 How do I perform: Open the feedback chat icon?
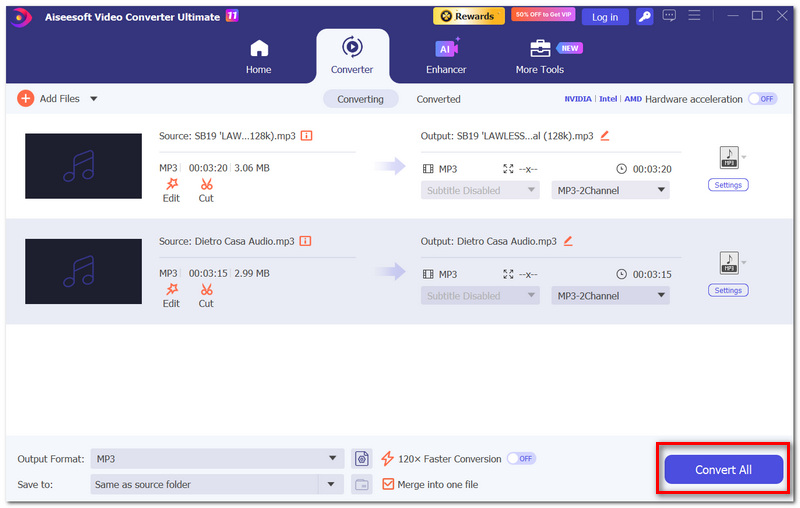point(669,16)
